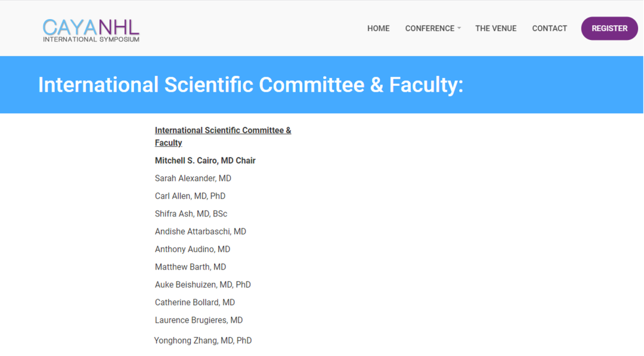Screen dimensions: 644x356
Task: Open the HOME menu item
Action: tap(378, 29)
